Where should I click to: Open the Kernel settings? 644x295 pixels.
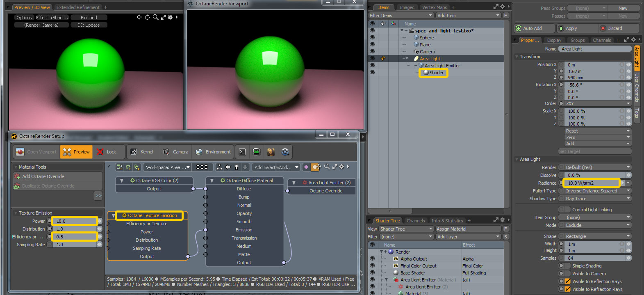[142, 152]
